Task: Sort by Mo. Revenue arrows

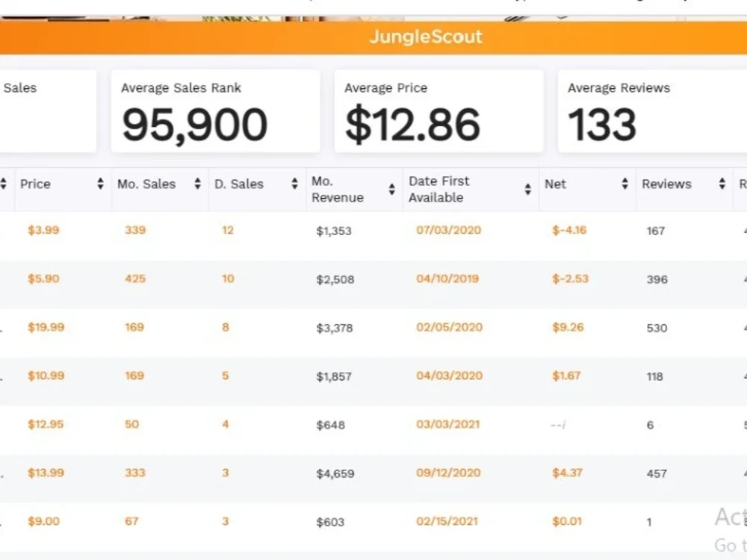Action: 391,189
